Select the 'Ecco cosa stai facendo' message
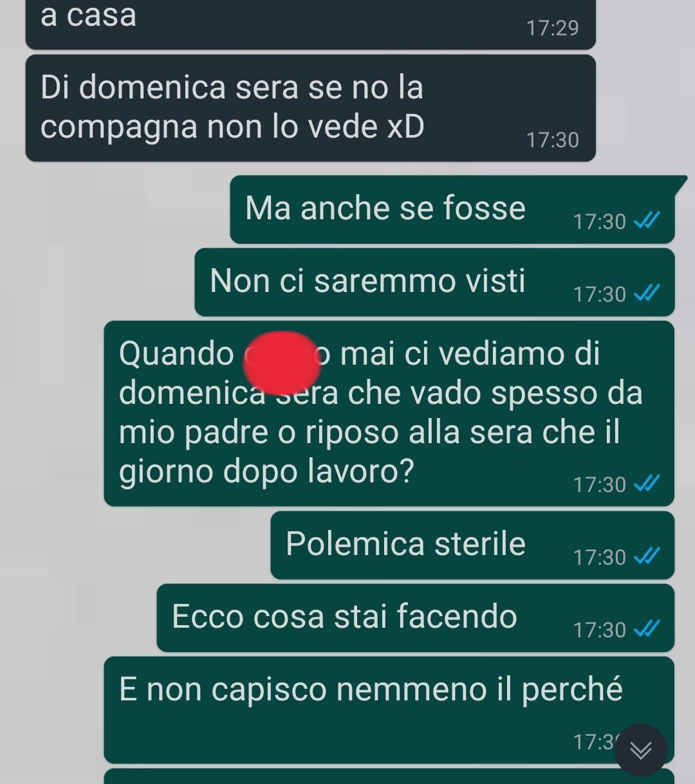The height and width of the screenshot is (784, 695). click(416, 618)
